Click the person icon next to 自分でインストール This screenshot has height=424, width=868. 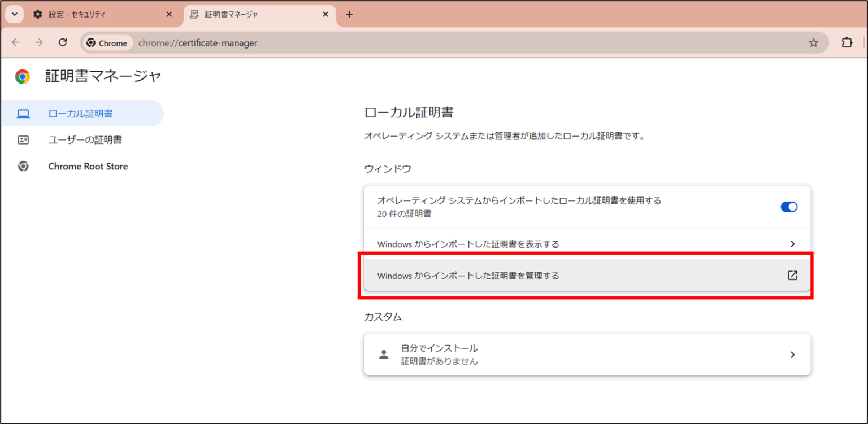pos(384,354)
